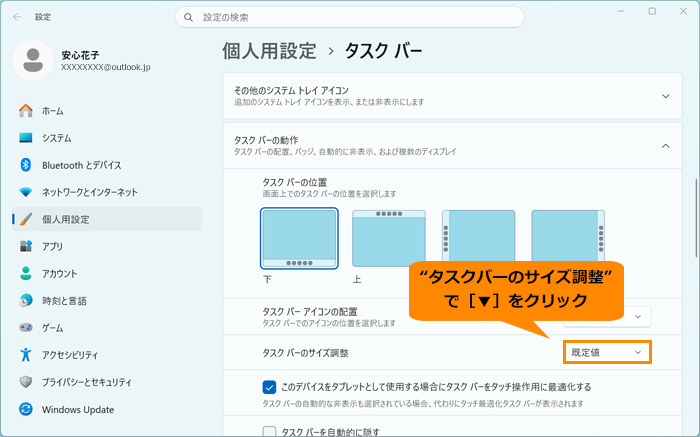The height and width of the screenshot is (437, 700).
Task: Click the 時刻と言語 globe clock icon
Action: pyautogui.click(x=26, y=301)
